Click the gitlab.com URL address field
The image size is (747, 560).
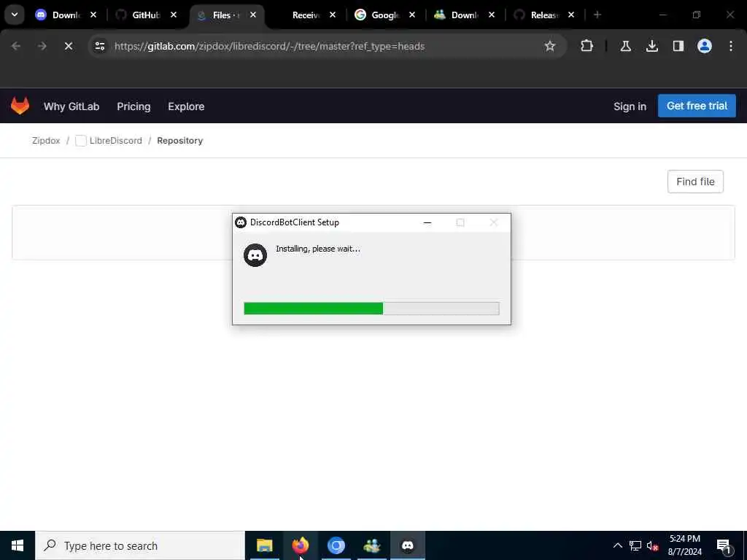tap(269, 46)
